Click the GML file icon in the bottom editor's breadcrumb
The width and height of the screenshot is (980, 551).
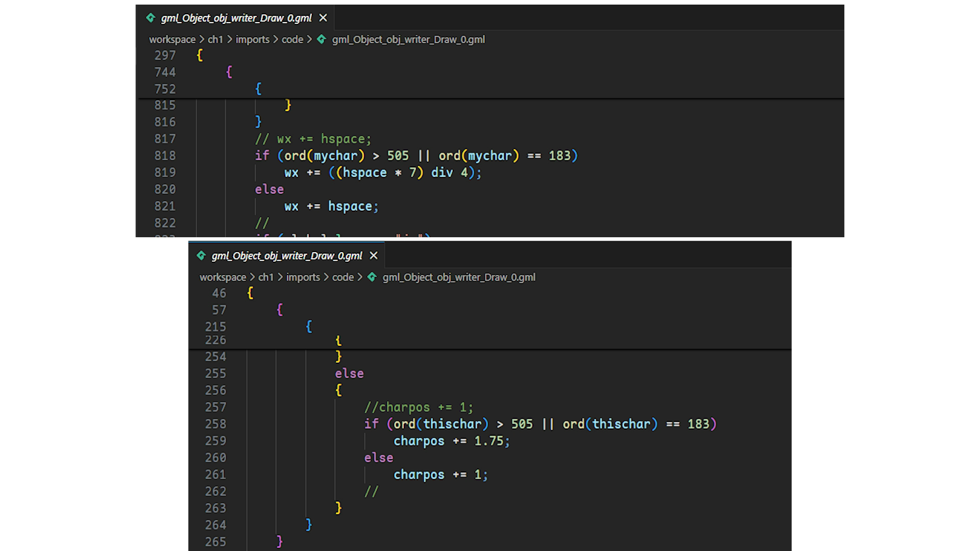372,277
